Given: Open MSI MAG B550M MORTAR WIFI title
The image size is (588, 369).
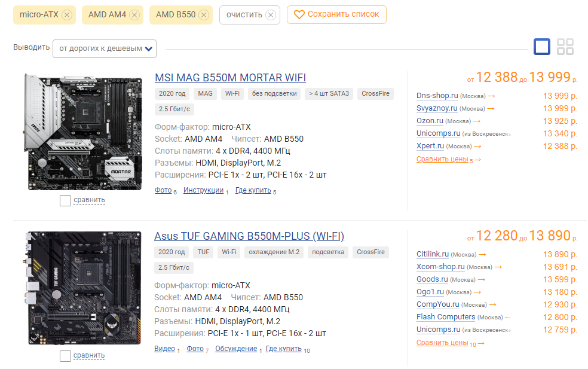Looking at the screenshot, I should (x=230, y=78).
